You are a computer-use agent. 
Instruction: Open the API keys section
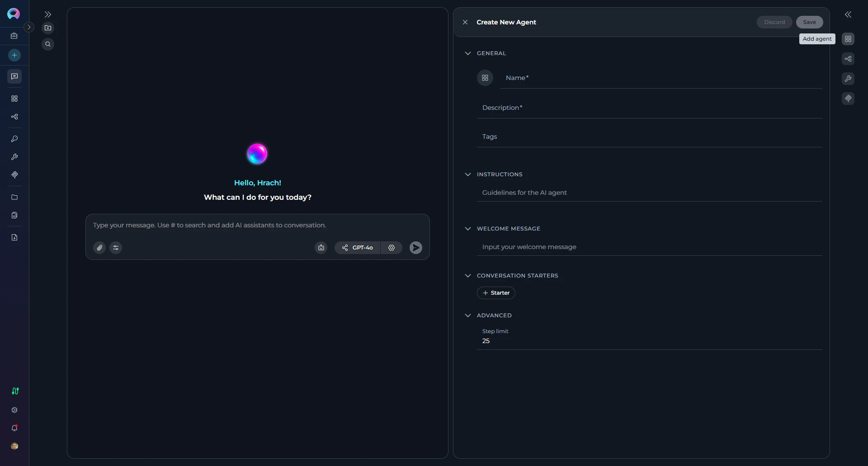pos(14,139)
